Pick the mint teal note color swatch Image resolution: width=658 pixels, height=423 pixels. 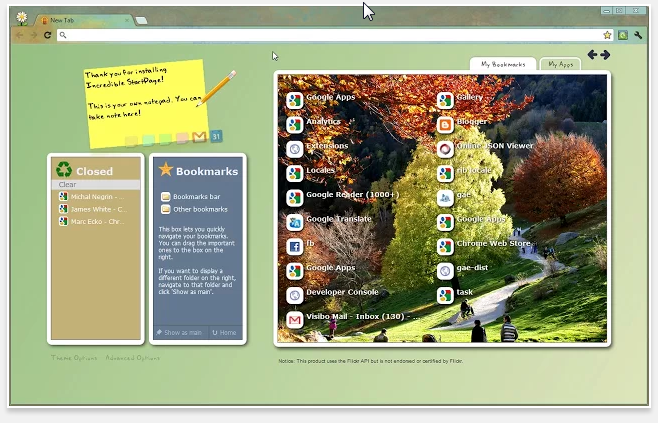pyautogui.click(x=149, y=140)
